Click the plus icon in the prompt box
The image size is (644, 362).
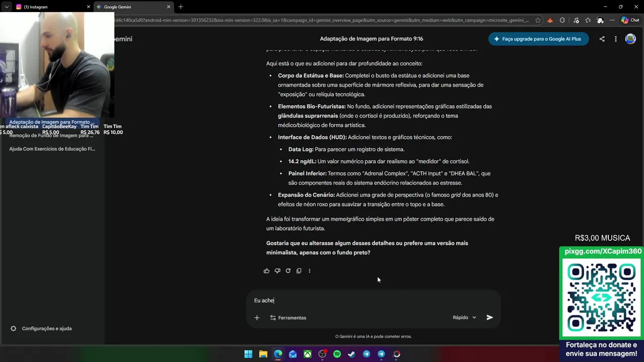[257, 318]
